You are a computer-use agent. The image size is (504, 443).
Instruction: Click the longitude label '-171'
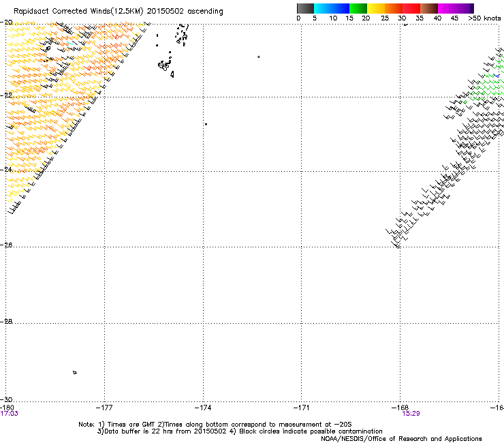301,408
